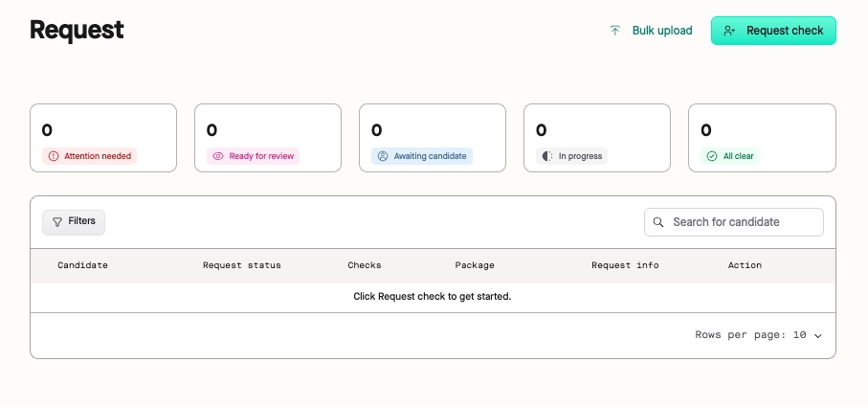Click the zero count above All clear
Screen dimensions: 868x407
click(706, 130)
